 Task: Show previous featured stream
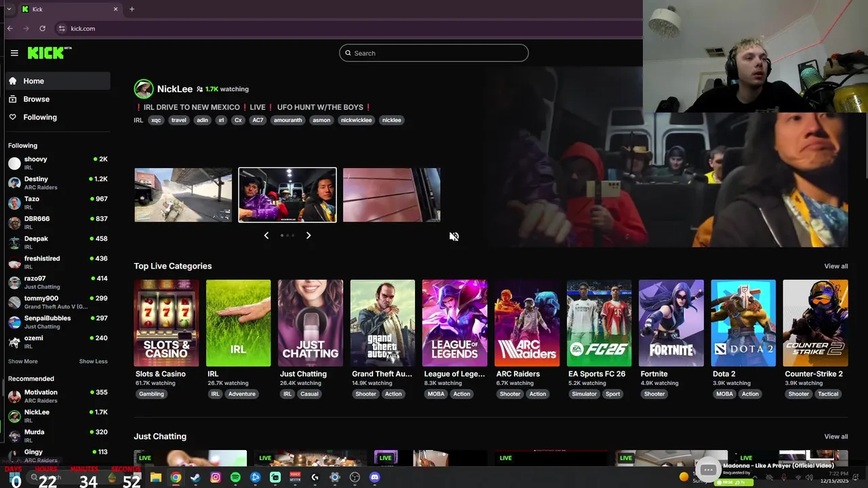tap(266, 235)
